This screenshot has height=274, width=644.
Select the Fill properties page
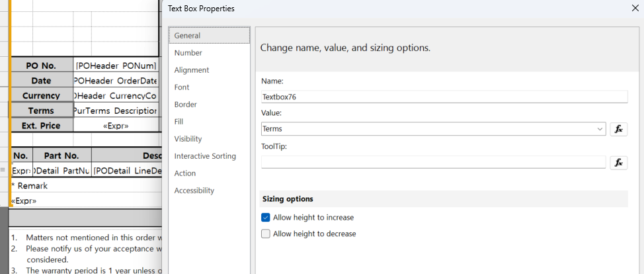click(179, 122)
